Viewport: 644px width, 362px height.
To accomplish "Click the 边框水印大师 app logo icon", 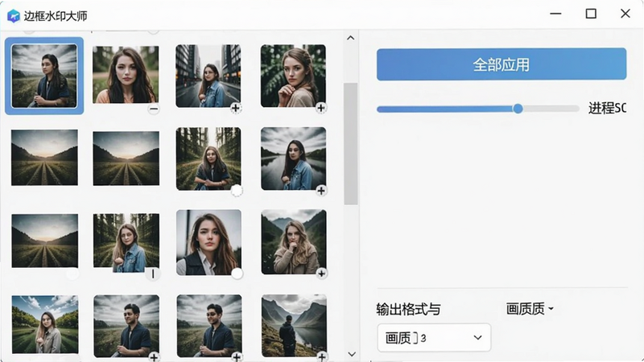I will tap(14, 16).
